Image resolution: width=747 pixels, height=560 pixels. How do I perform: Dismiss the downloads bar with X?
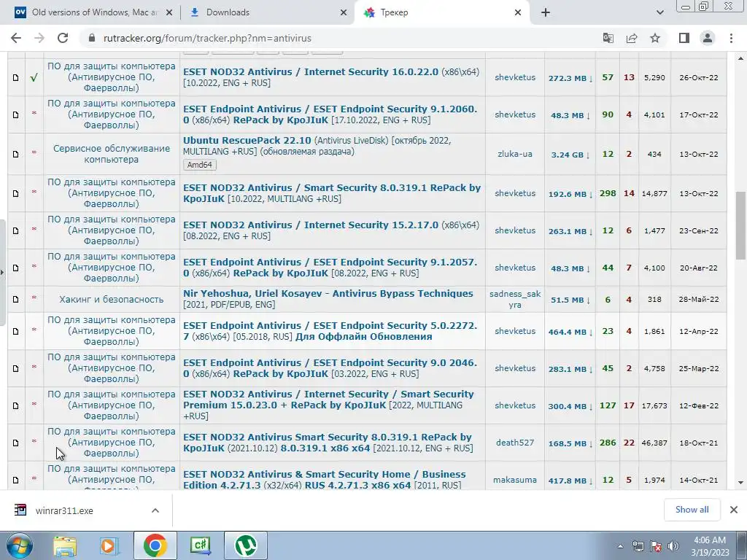pyautogui.click(x=734, y=510)
